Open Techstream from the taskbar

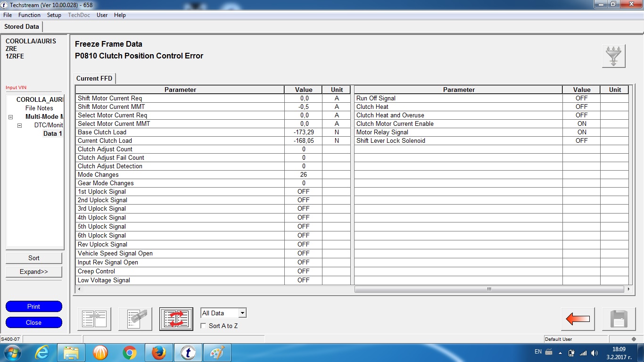coord(188,353)
